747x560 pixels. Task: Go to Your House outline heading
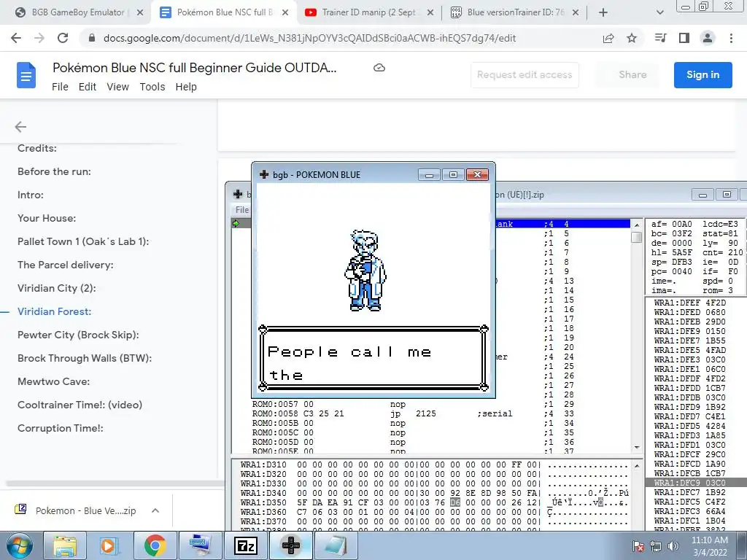47,218
